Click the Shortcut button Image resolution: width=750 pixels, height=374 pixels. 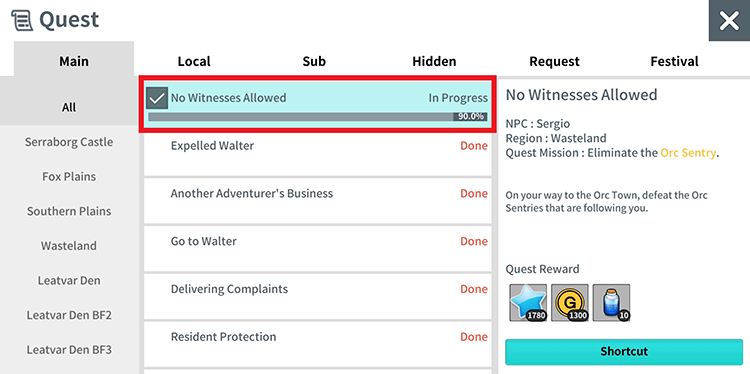624,352
